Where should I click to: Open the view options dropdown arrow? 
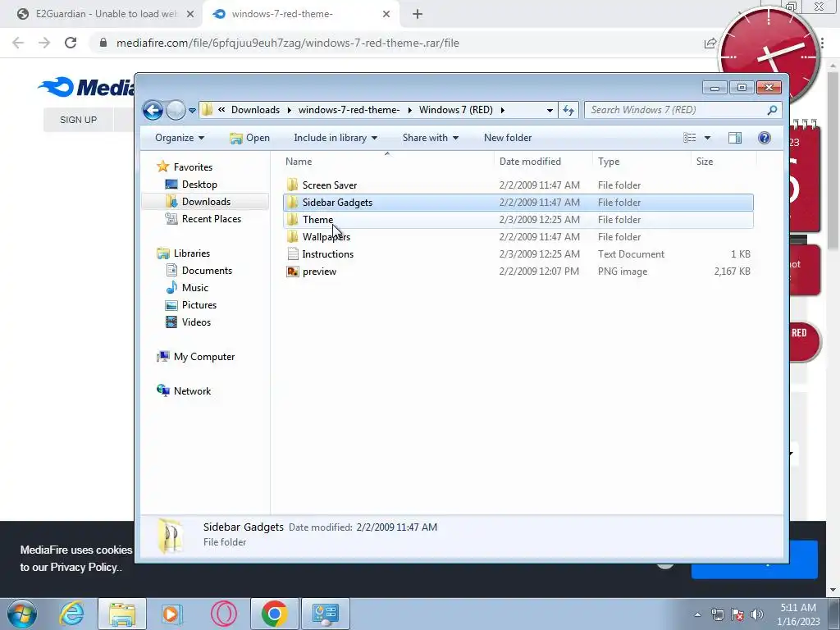tap(707, 138)
